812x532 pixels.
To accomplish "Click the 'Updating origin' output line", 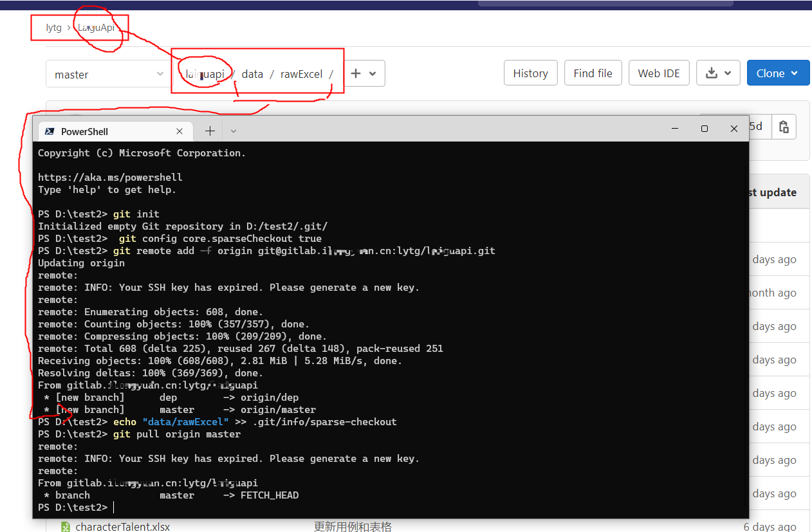I will 81,263.
